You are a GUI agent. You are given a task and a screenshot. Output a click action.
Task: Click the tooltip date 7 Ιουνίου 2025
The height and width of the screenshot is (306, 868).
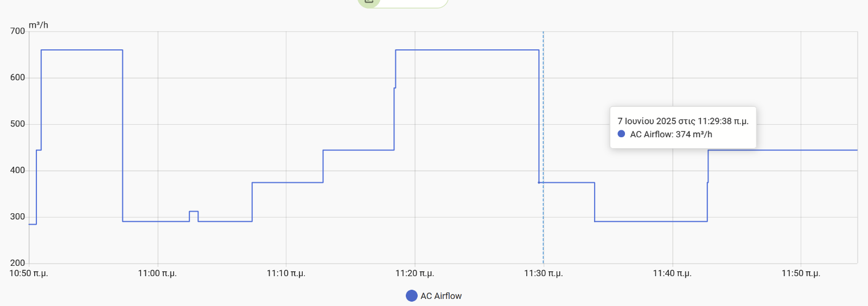(647, 121)
